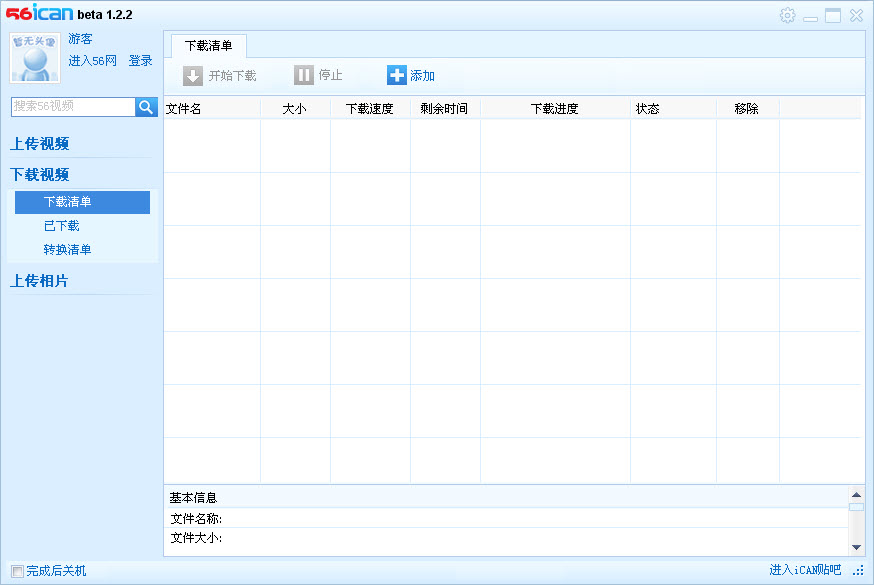
Task: Close the 56ican window
Action: 856,16
